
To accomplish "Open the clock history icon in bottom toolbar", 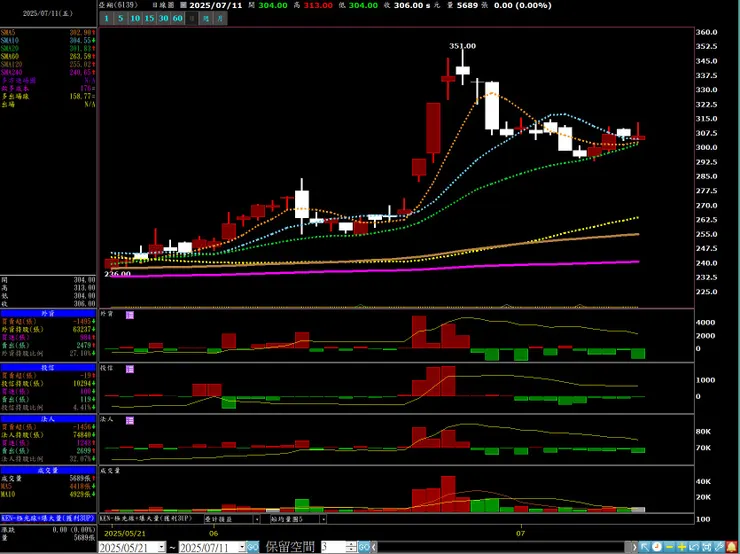I will point(657,547).
